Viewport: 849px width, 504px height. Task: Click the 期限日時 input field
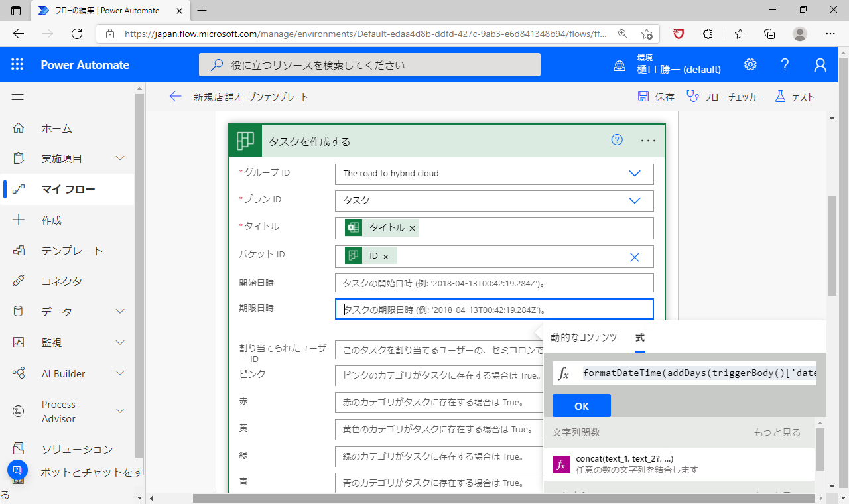(x=494, y=310)
